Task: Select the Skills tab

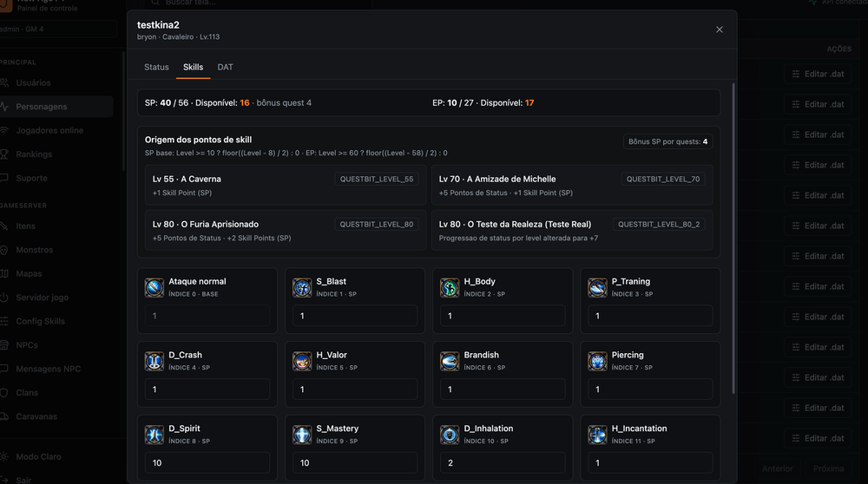Action: click(x=194, y=67)
